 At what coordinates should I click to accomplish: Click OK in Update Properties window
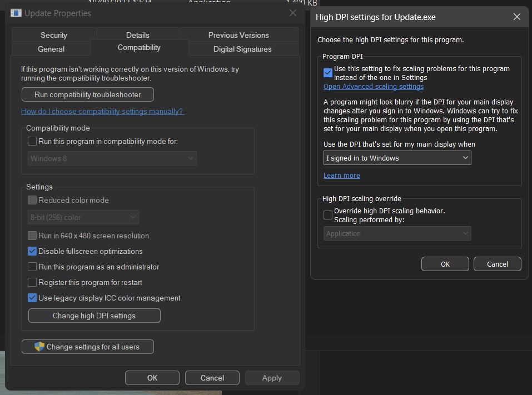152,378
